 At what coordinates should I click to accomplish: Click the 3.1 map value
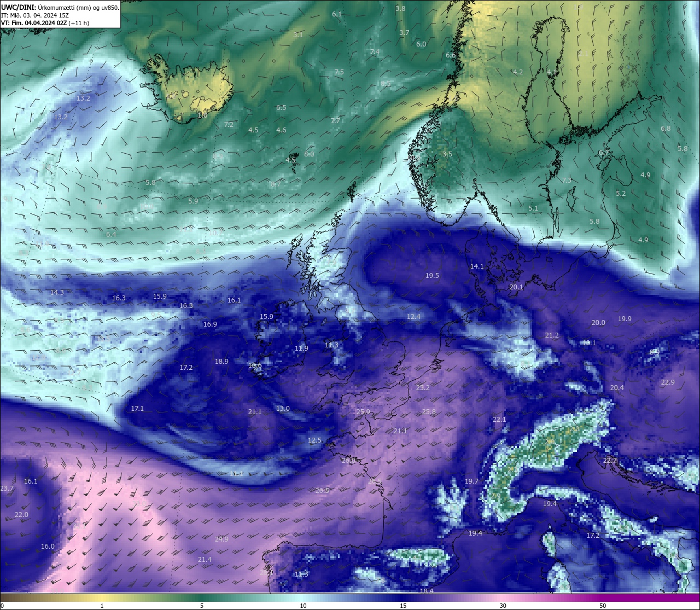click(x=298, y=34)
